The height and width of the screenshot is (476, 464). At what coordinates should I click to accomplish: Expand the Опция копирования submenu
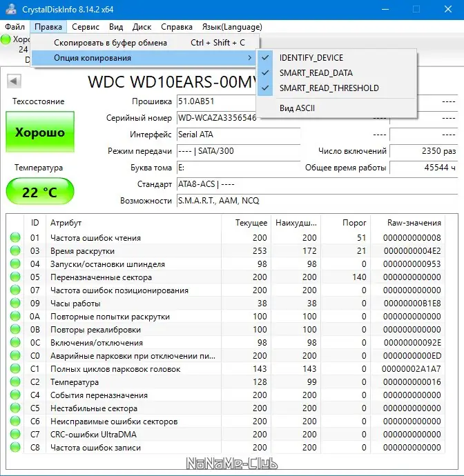(144, 58)
